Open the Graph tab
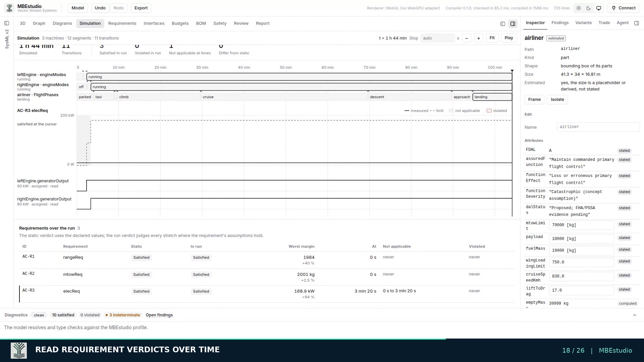This screenshot has height=362, width=644. [39, 23]
